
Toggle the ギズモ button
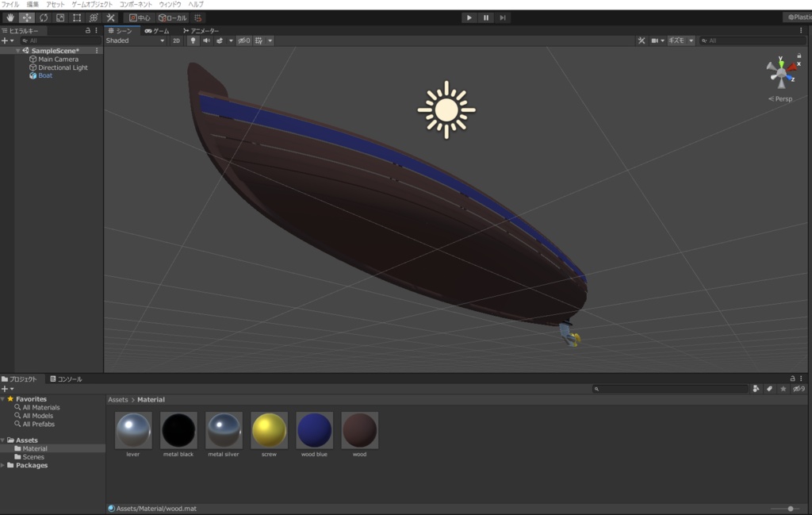point(676,40)
